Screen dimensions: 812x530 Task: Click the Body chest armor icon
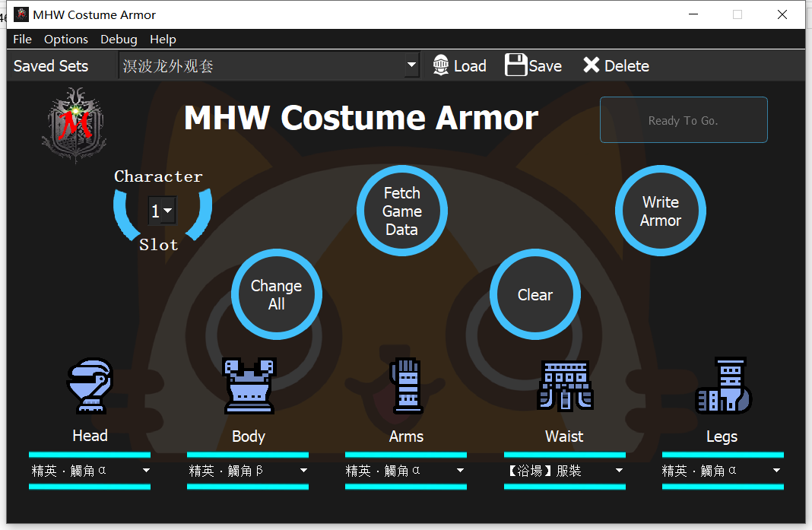coord(248,386)
